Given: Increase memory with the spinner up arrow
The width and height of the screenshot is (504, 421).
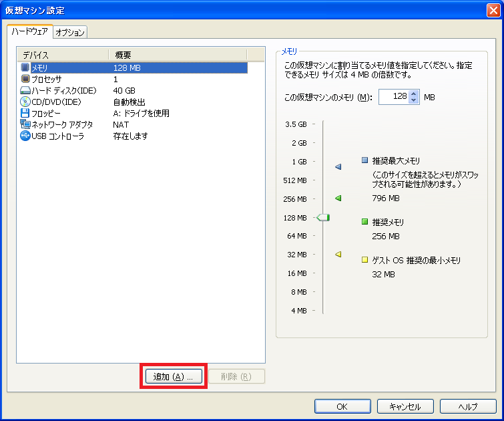Looking at the screenshot, I should pyautogui.click(x=414, y=94).
